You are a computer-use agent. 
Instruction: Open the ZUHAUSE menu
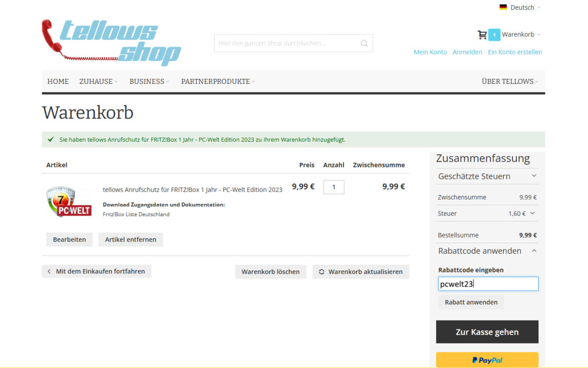point(98,81)
